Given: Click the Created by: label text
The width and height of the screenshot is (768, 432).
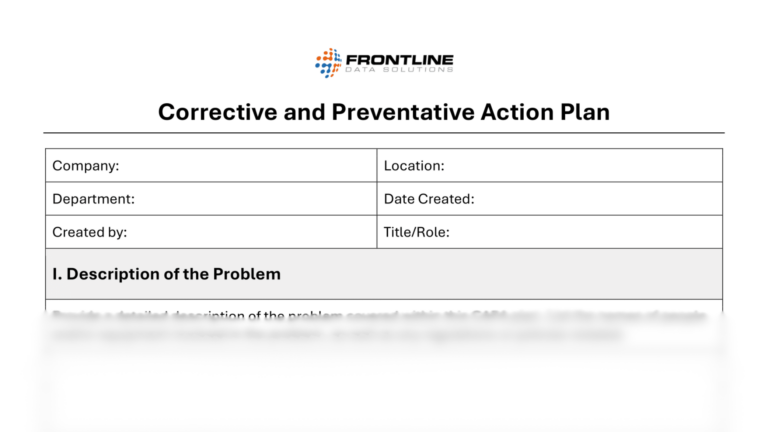Looking at the screenshot, I should click(x=89, y=232).
